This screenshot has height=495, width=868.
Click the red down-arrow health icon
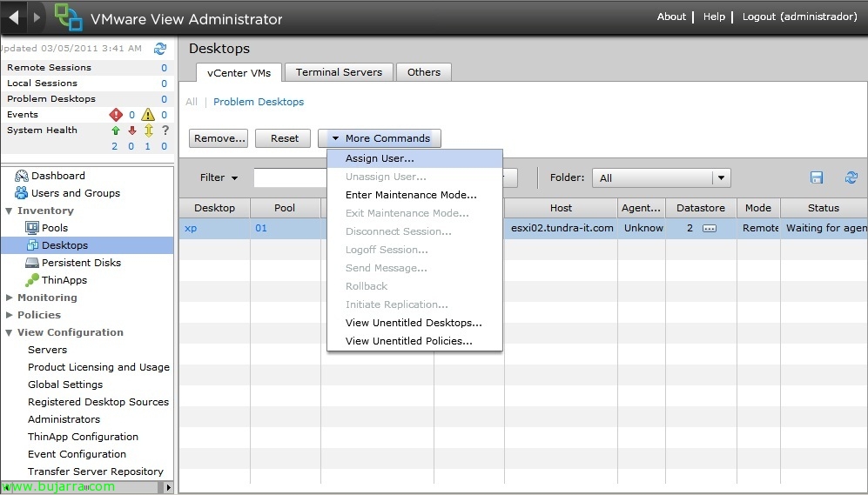tap(131, 130)
